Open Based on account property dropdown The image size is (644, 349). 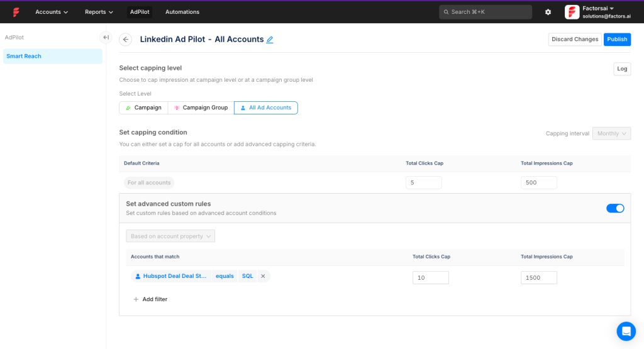pyautogui.click(x=170, y=236)
